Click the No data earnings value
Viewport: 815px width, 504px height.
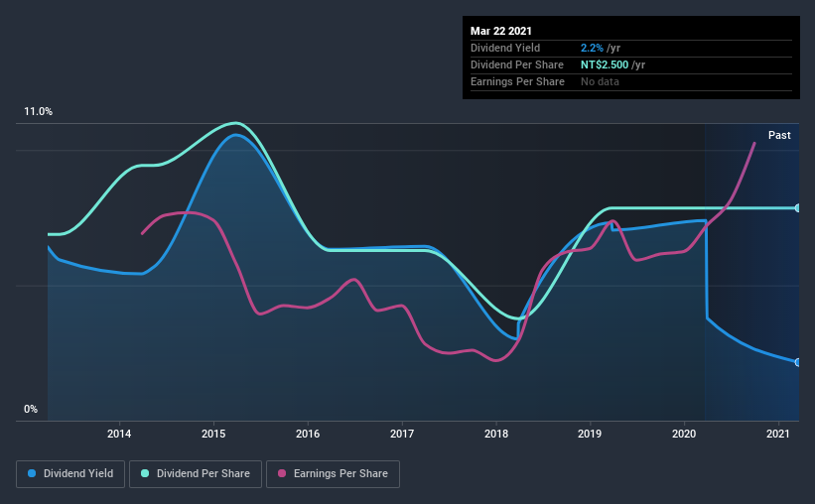point(600,81)
